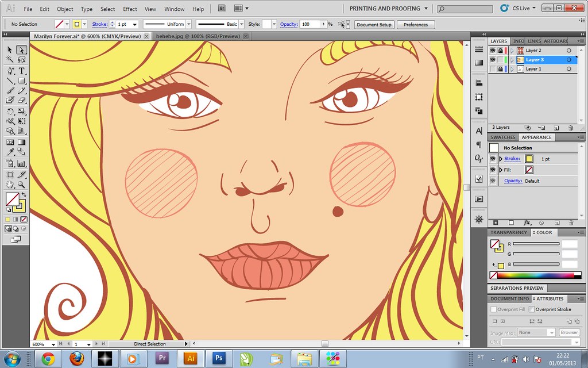Select the Pen tool
Image resolution: width=588 pixels, height=368 pixels.
coord(10,70)
